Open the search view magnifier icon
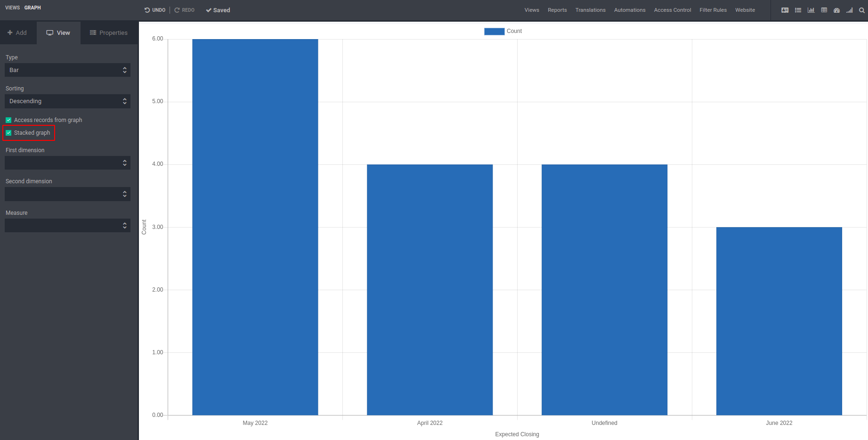The width and height of the screenshot is (868, 440). coord(862,10)
